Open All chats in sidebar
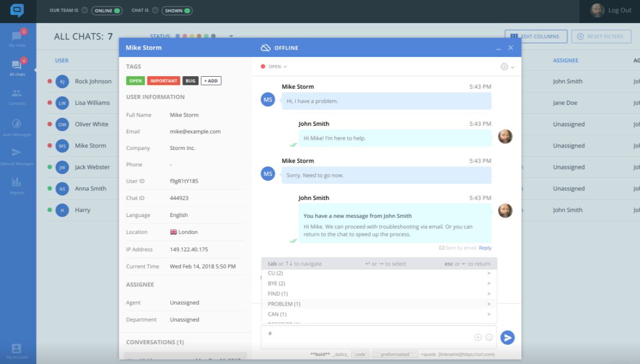This screenshot has width=640, height=364. 17,67
